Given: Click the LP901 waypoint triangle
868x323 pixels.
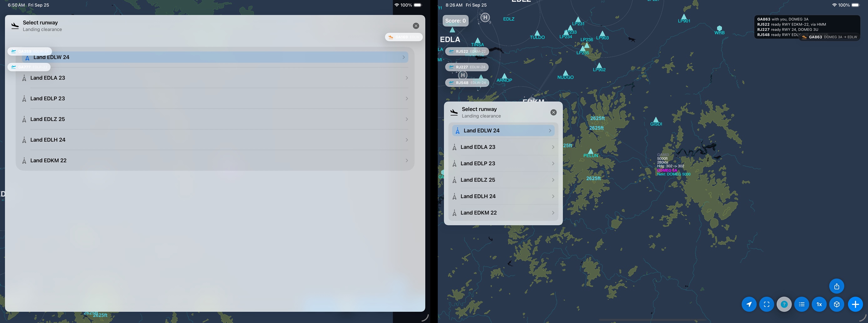Looking at the screenshot, I should coord(684,17).
